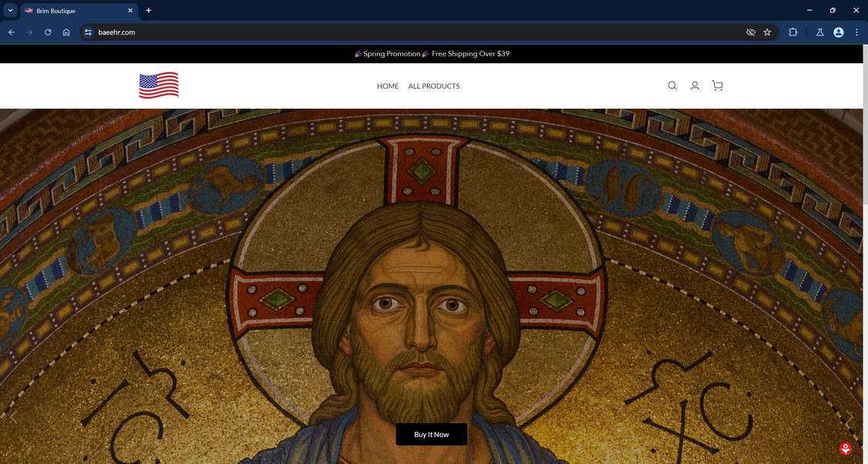Show the previous slide in carousel
Viewport: 868px width, 464px height.
14,418
